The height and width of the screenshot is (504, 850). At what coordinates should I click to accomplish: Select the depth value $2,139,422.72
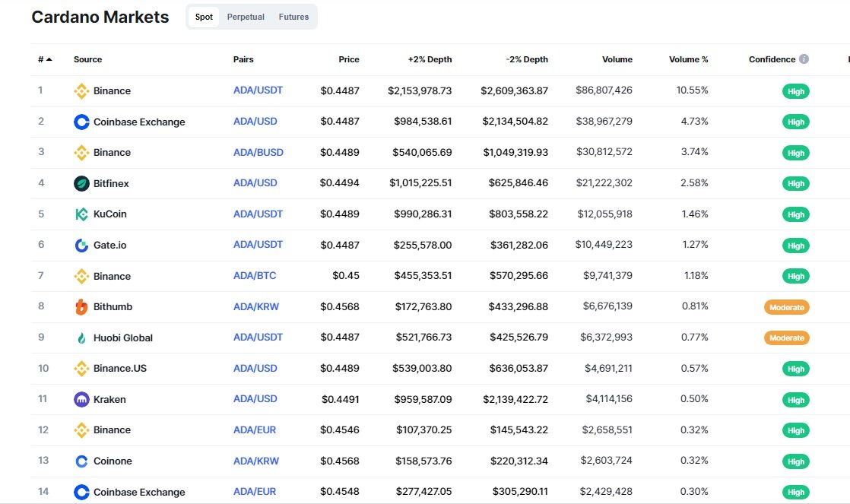pos(515,399)
